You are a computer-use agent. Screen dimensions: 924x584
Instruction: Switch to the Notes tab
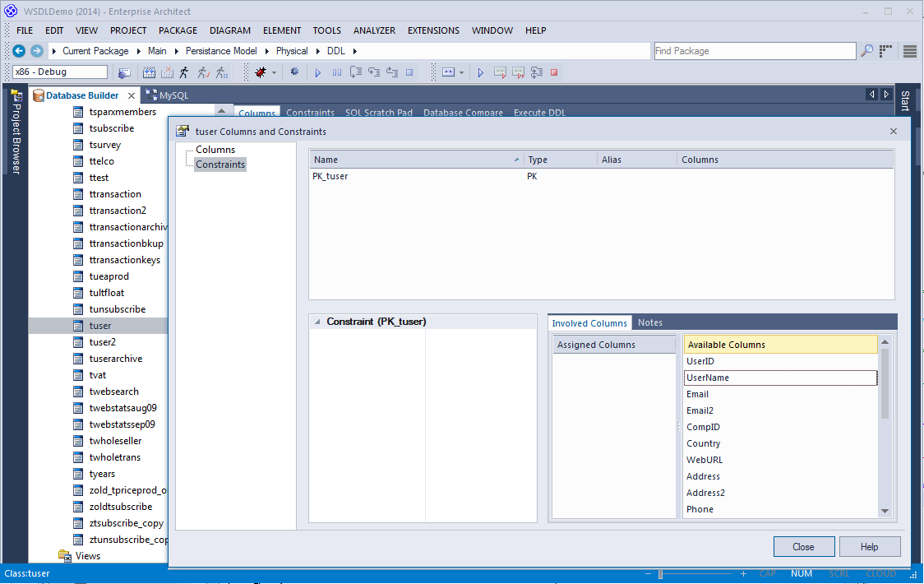pyautogui.click(x=650, y=322)
